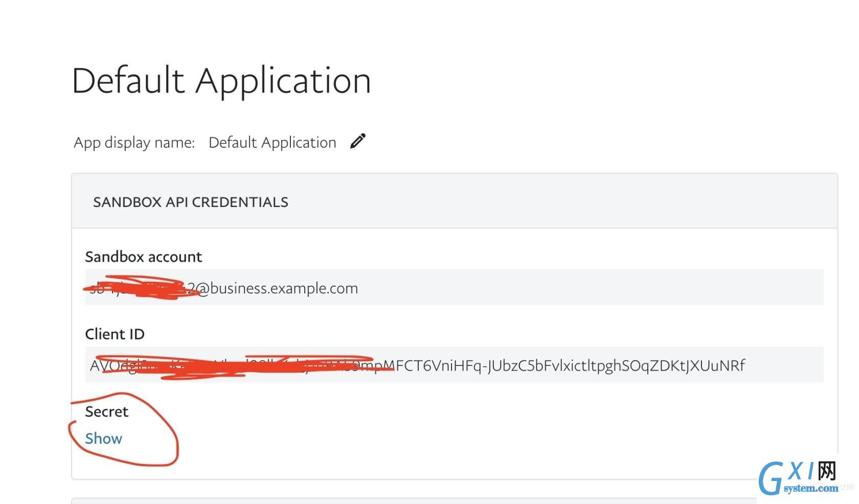Image resolution: width=859 pixels, height=504 pixels.
Task: Select the Default Application display name value
Action: pyautogui.click(x=273, y=143)
